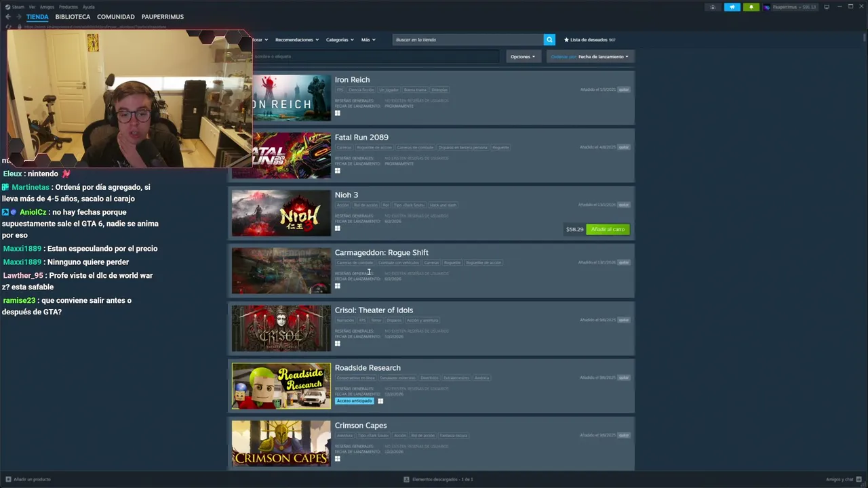
Task: Click quitar on the Crisol row
Action: [x=624, y=320]
